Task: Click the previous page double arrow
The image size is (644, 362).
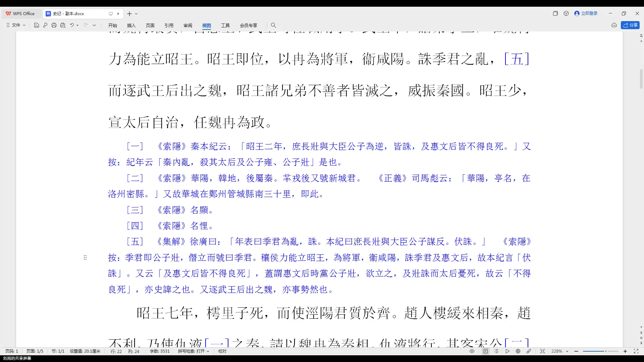Action: click(641, 333)
